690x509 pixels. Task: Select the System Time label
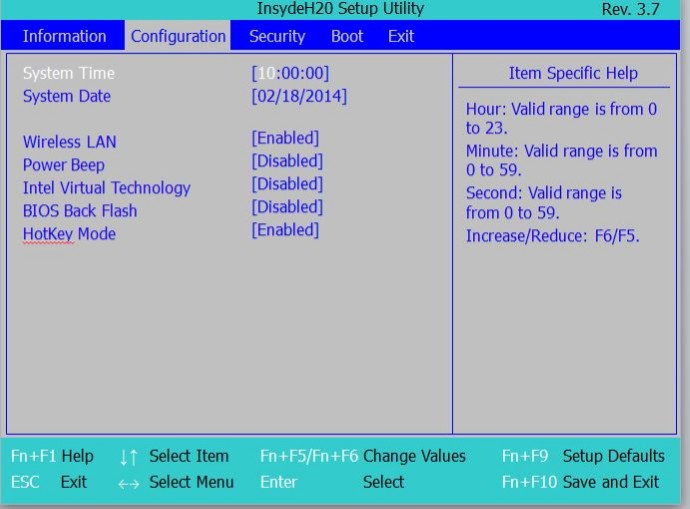pyautogui.click(x=69, y=73)
